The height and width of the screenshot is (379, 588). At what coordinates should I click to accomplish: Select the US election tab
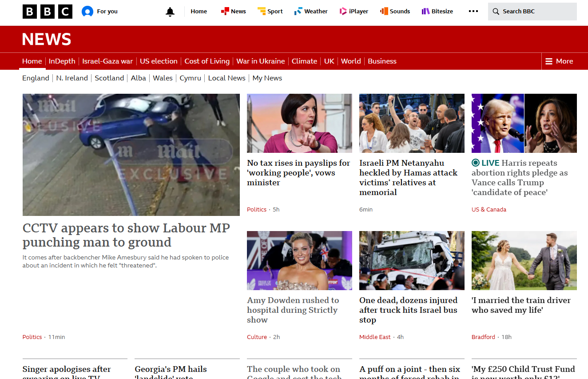coord(159,61)
